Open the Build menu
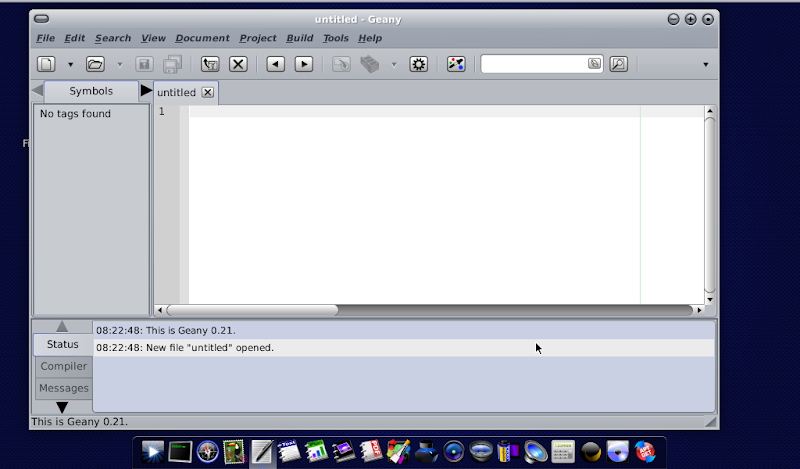 pyautogui.click(x=299, y=38)
